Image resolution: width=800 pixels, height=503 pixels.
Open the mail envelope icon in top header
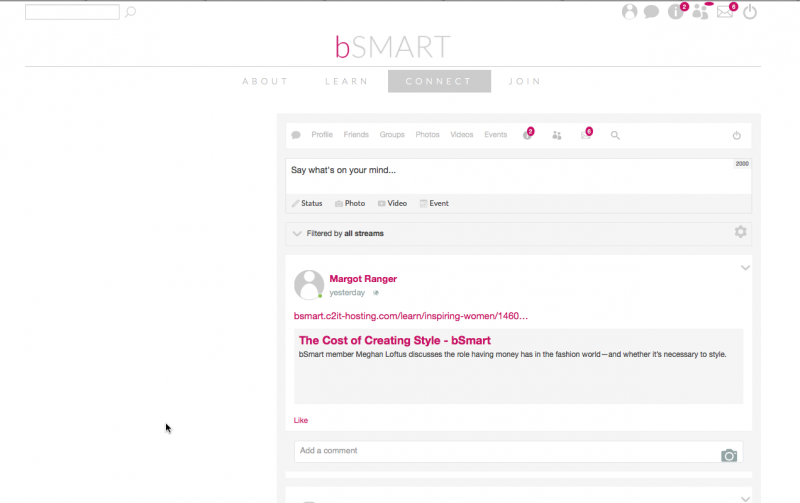[x=724, y=12]
